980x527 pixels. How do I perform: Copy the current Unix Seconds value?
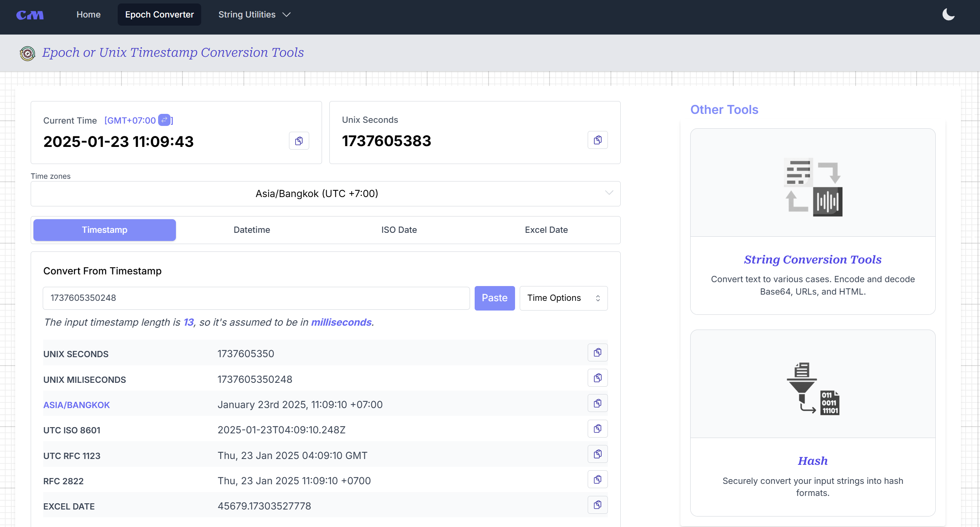coord(597,140)
